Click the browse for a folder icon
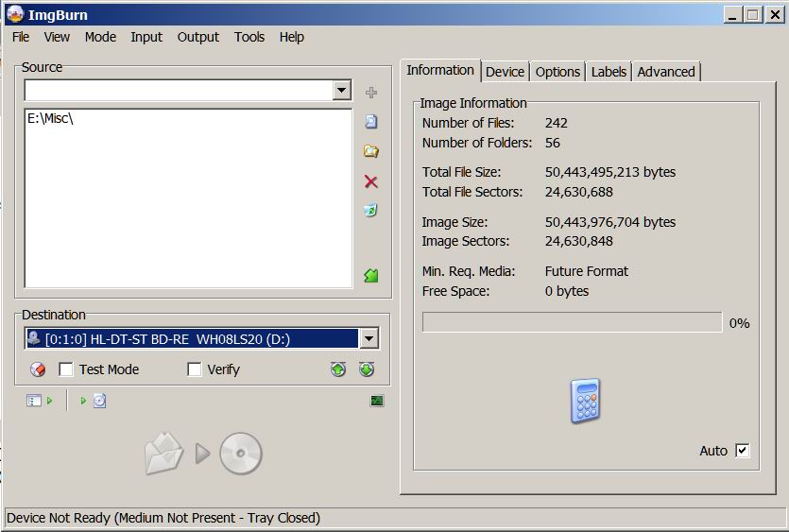Viewport: 789px width, 532px height. tap(370, 151)
